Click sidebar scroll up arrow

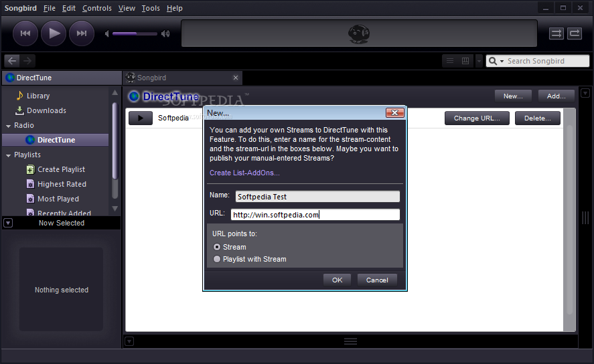pyautogui.click(x=115, y=93)
